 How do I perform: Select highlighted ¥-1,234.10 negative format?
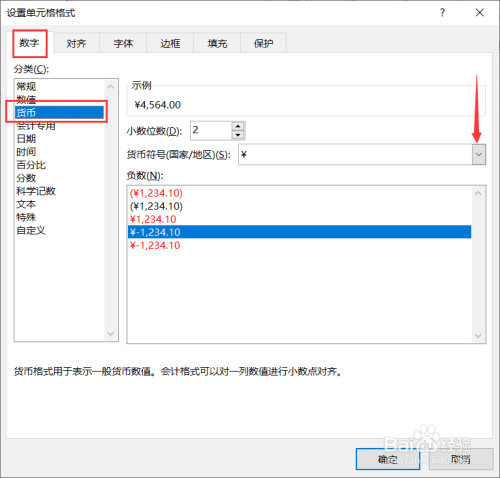(x=299, y=232)
